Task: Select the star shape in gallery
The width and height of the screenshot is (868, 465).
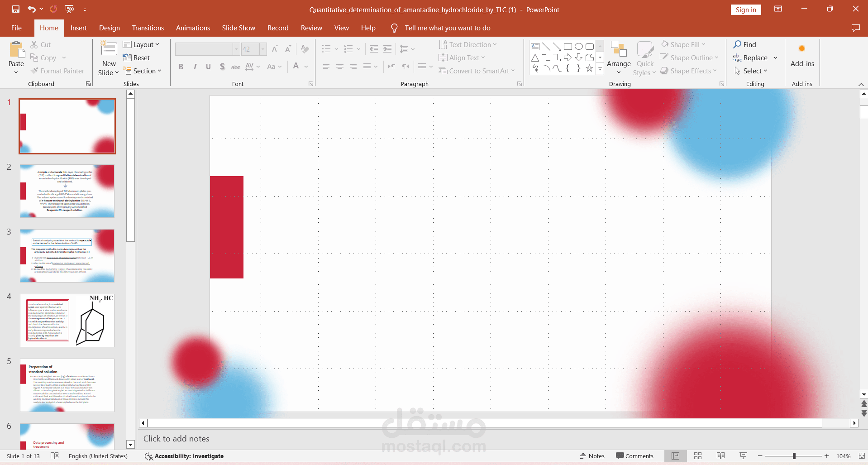Action: pyautogui.click(x=589, y=68)
